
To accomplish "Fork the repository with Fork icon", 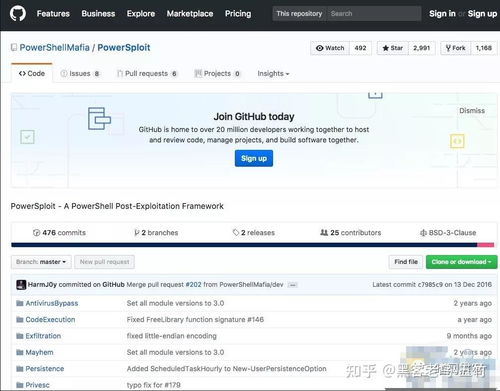I will coord(456,48).
